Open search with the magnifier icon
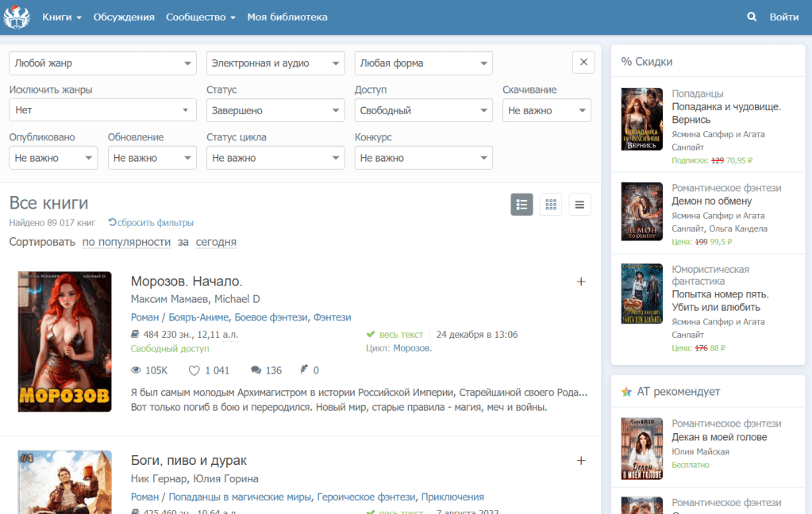812x514 pixels. (x=752, y=17)
